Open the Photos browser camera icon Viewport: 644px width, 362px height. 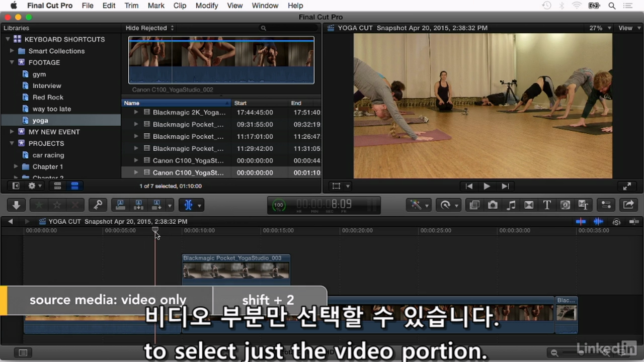493,205
